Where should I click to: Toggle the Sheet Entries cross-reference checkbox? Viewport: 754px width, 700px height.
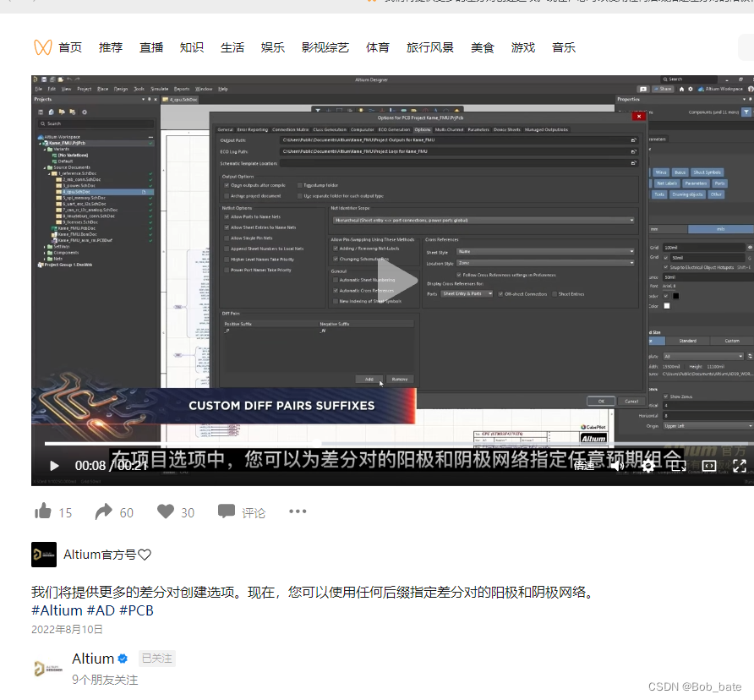(x=555, y=294)
